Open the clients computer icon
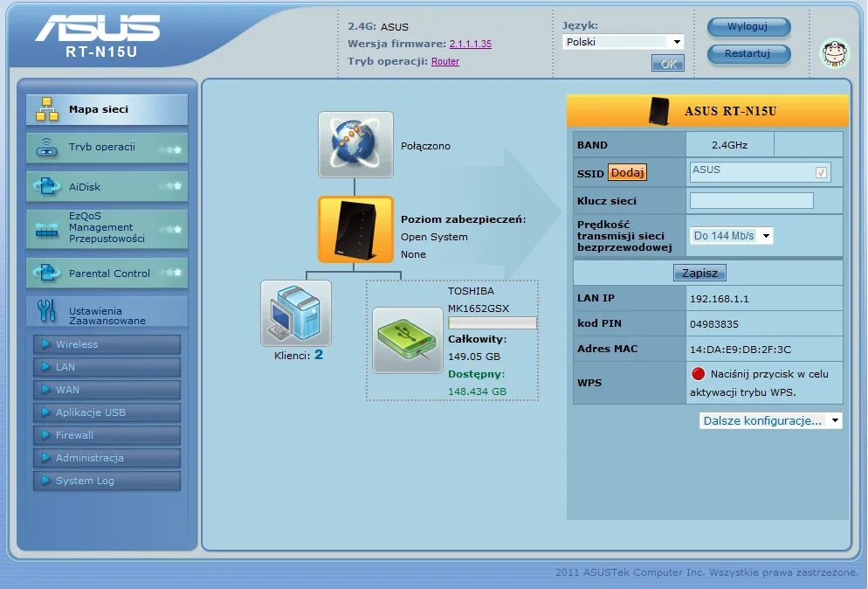The height and width of the screenshot is (589, 868). tap(296, 313)
